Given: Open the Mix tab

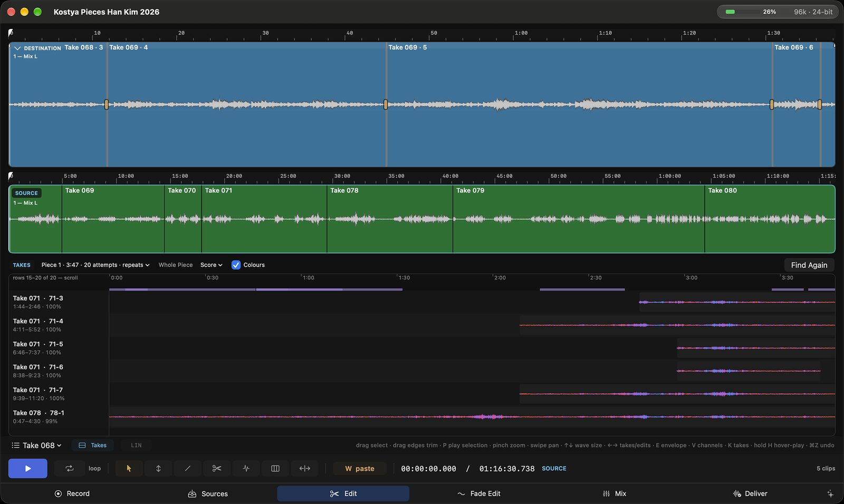Looking at the screenshot, I should 615,493.
